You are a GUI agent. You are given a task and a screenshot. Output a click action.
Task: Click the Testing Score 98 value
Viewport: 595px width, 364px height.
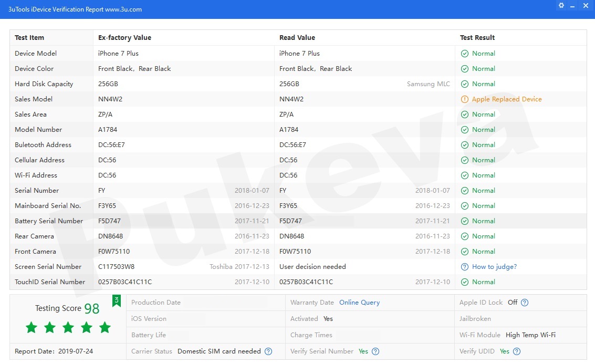click(91, 308)
